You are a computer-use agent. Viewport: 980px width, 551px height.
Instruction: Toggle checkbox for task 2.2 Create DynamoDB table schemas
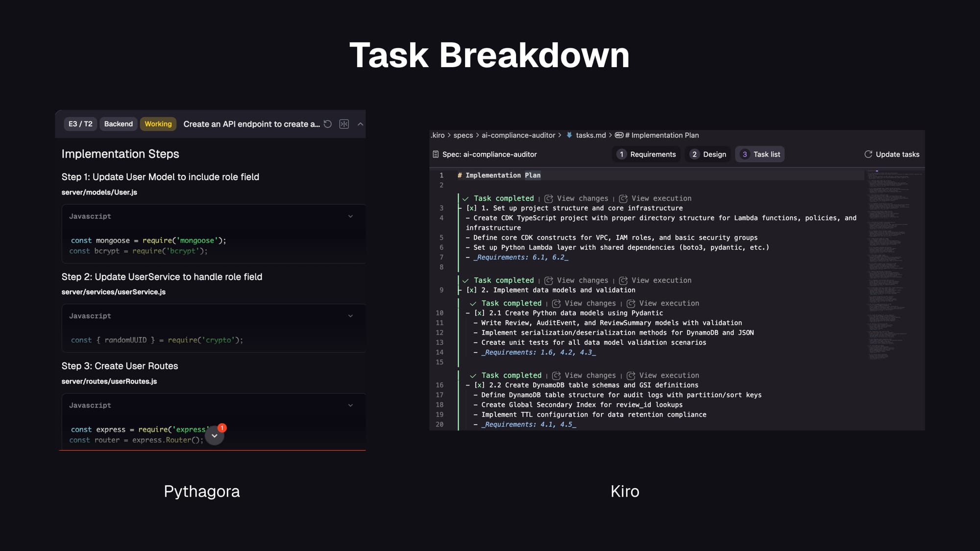(479, 385)
